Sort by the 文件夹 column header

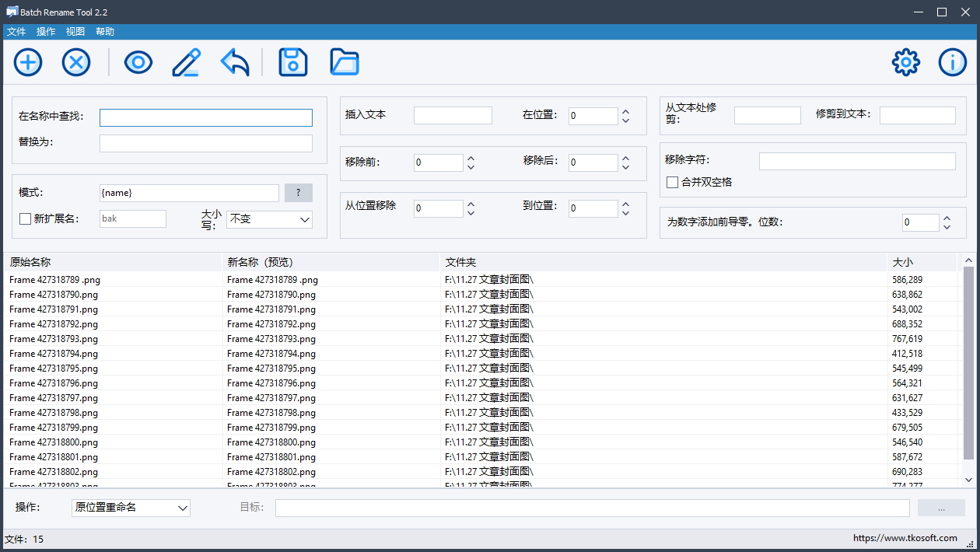(663, 263)
